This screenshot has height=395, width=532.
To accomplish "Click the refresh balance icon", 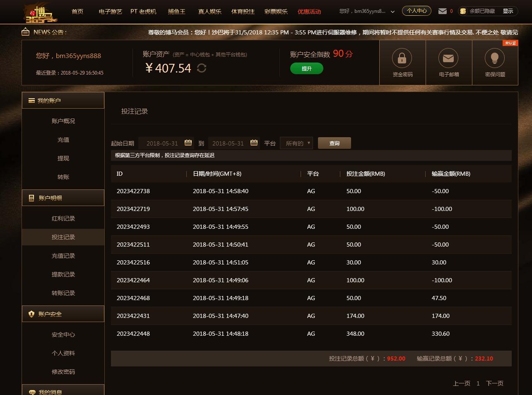I will point(202,68).
